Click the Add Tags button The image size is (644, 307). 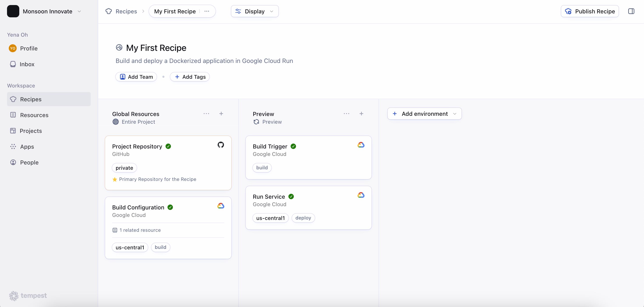190,77
